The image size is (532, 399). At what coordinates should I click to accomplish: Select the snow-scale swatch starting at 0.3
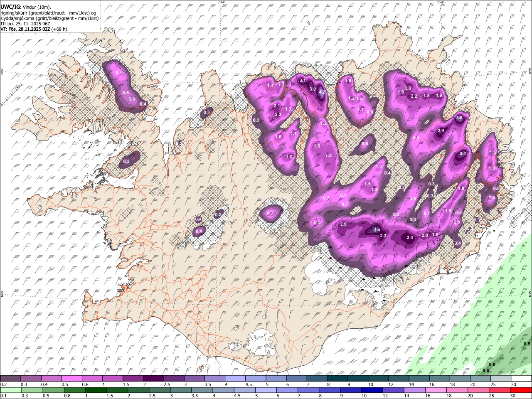click(x=31, y=379)
